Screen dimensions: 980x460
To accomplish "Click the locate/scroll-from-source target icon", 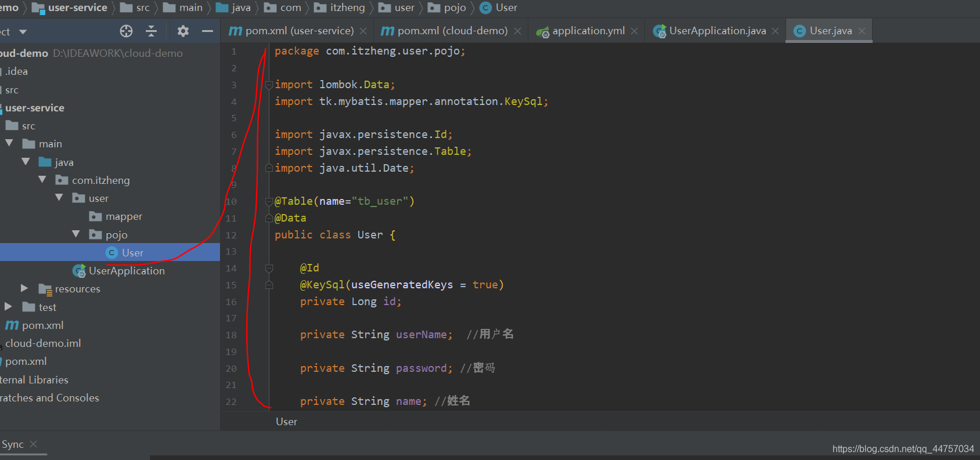I will coord(126,31).
